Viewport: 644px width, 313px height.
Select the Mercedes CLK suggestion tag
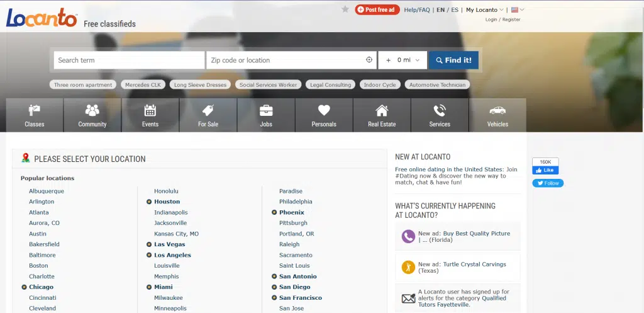[x=143, y=85]
